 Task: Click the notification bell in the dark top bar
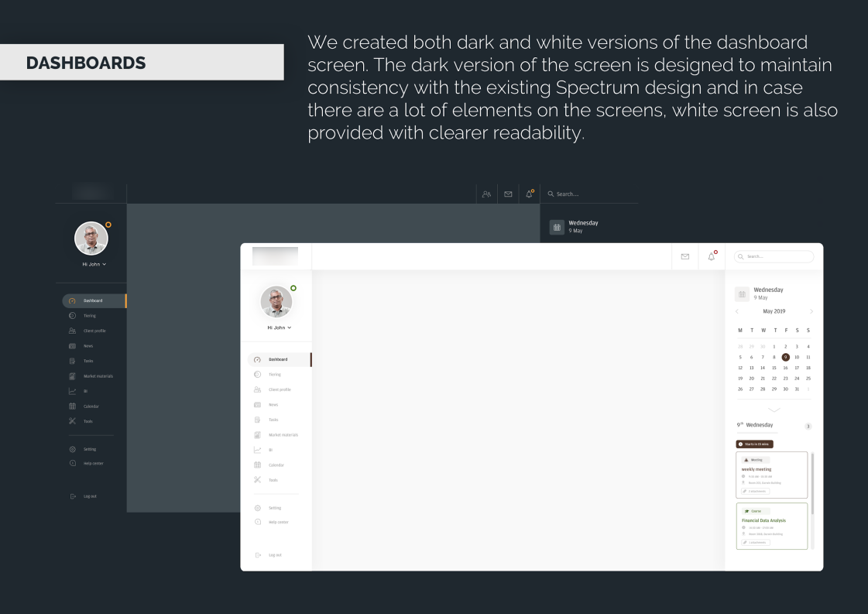(530, 194)
